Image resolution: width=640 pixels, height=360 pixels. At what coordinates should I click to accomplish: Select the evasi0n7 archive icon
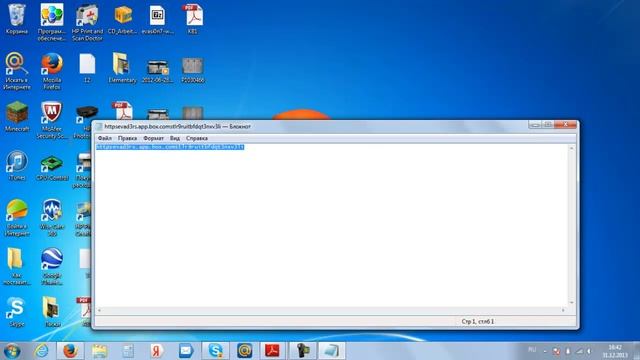point(158,19)
